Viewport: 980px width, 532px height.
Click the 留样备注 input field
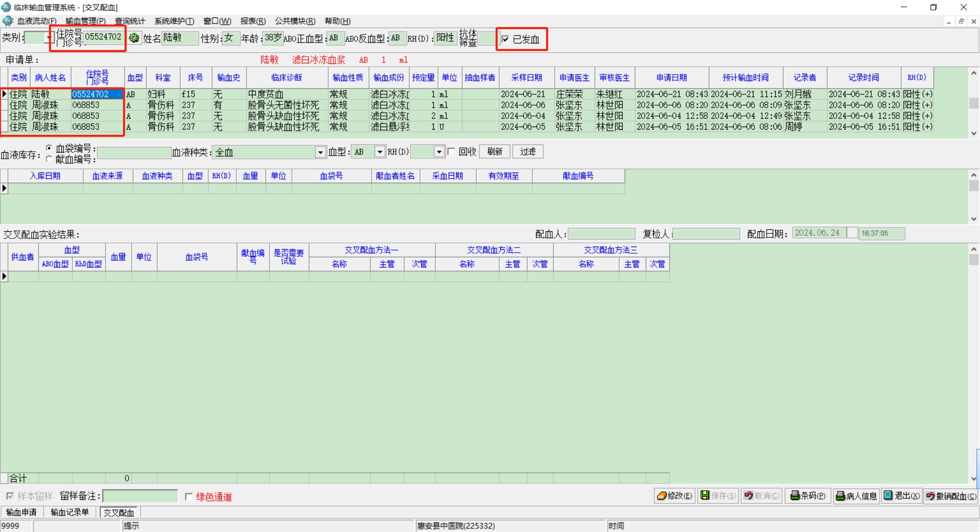[x=140, y=496]
